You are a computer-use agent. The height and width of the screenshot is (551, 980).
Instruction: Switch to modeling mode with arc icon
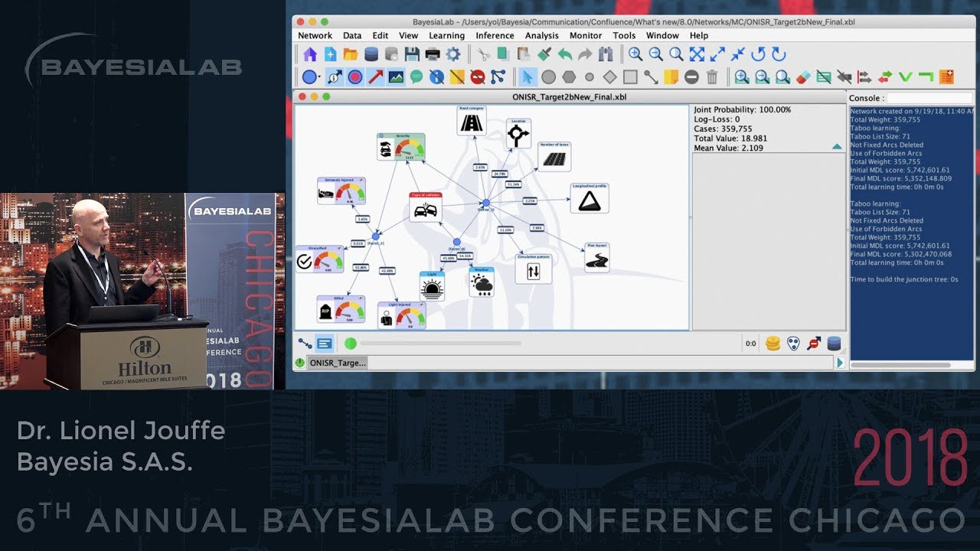click(305, 344)
